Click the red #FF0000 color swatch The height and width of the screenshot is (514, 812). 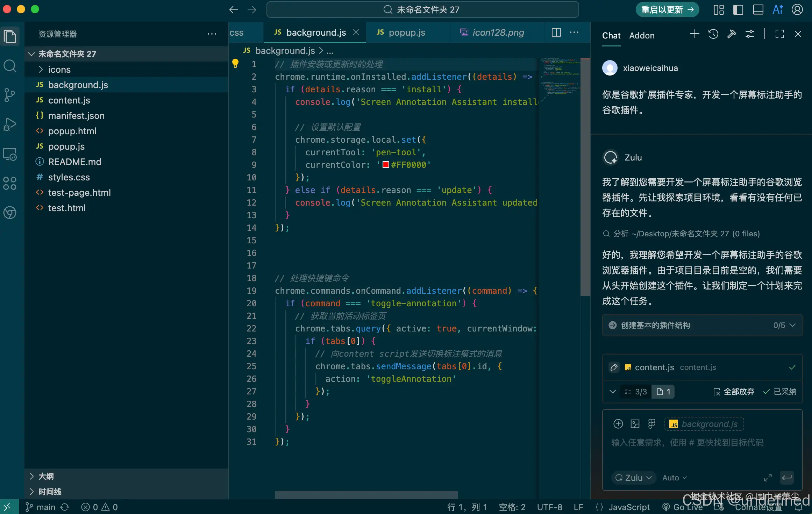(385, 164)
